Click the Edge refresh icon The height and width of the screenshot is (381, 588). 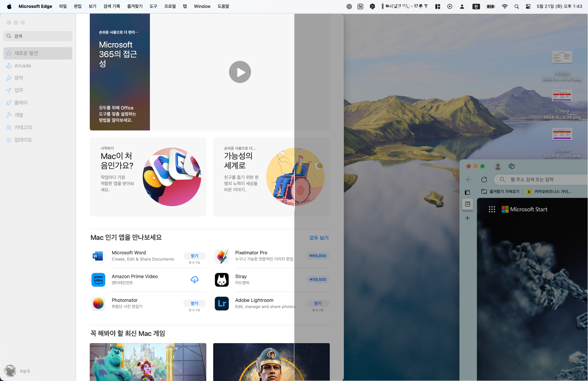pyautogui.click(x=484, y=180)
